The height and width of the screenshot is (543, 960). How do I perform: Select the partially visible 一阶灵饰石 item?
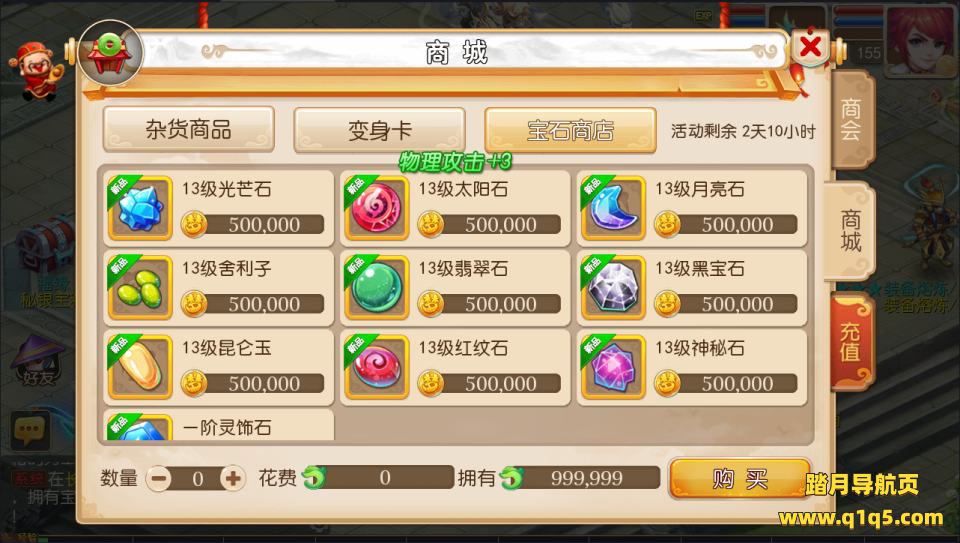[x=219, y=425]
